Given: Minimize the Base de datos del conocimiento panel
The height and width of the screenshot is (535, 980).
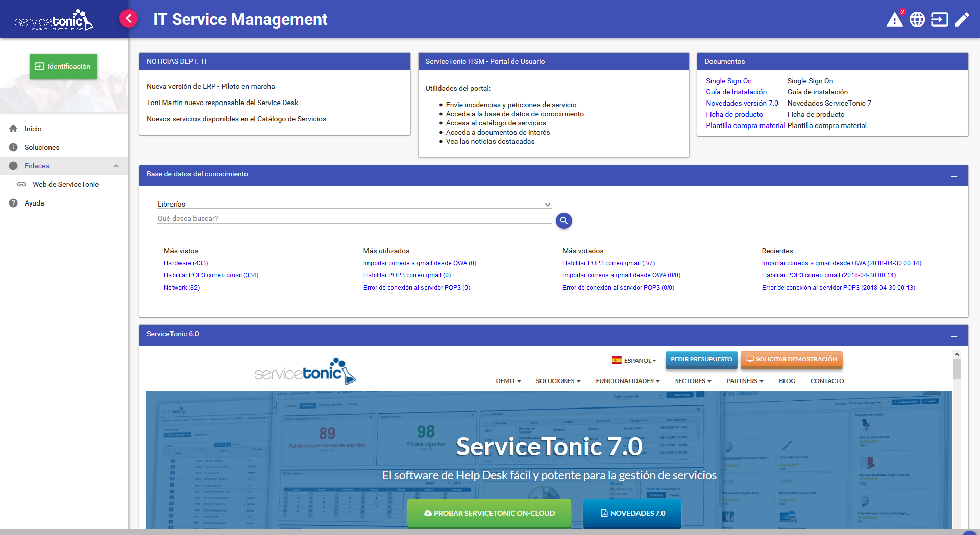Looking at the screenshot, I should pyautogui.click(x=953, y=176).
